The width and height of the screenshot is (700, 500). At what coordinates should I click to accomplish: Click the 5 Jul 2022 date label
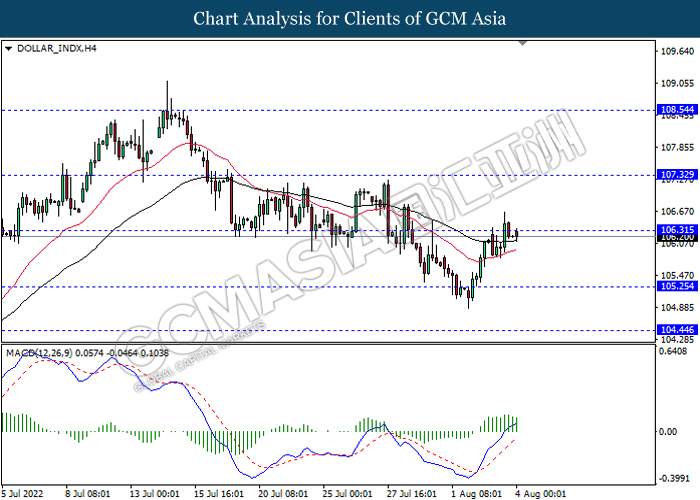[x=23, y=494]
